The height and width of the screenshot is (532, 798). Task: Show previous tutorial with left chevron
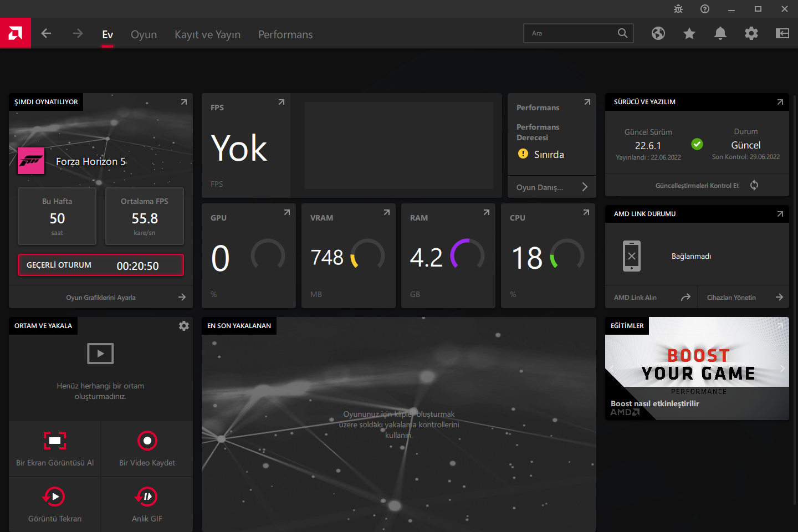(x=612, y=369)
